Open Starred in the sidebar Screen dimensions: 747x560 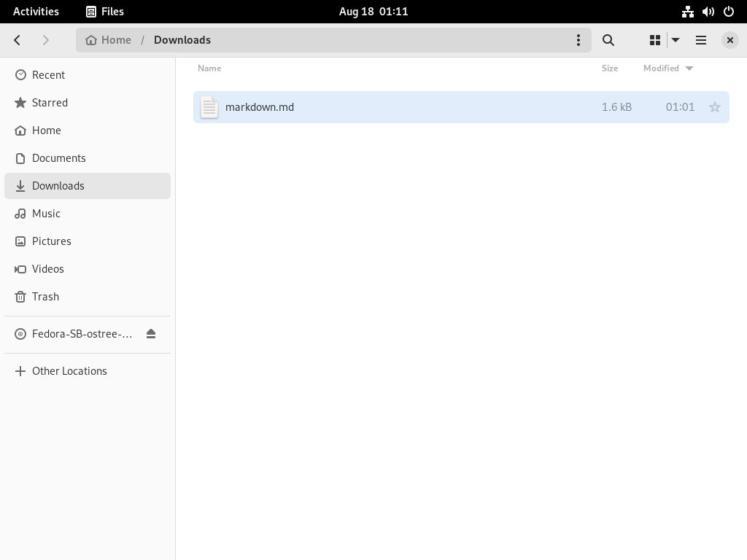[88, 102]
